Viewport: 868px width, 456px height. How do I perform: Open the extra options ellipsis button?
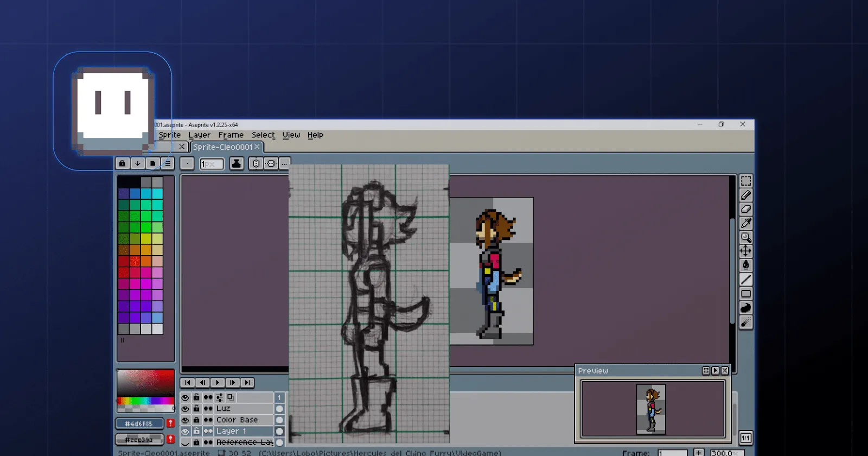tap(284, 163)
